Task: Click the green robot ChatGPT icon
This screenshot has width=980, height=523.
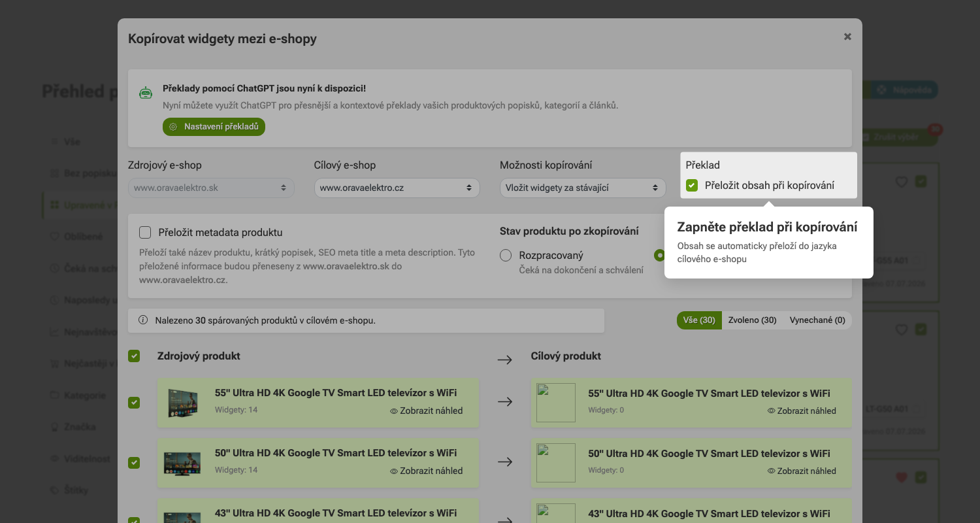Action: (x=146, y=93)
